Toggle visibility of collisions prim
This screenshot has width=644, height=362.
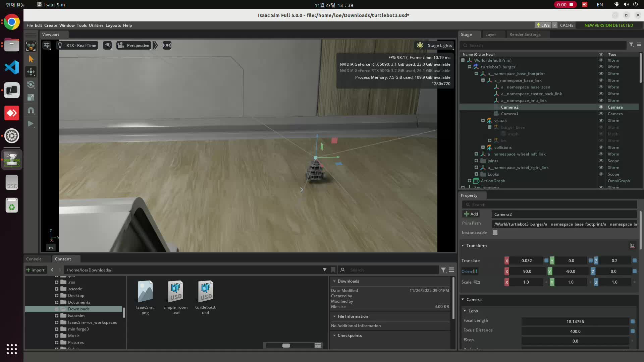click(x=601, y=147)
